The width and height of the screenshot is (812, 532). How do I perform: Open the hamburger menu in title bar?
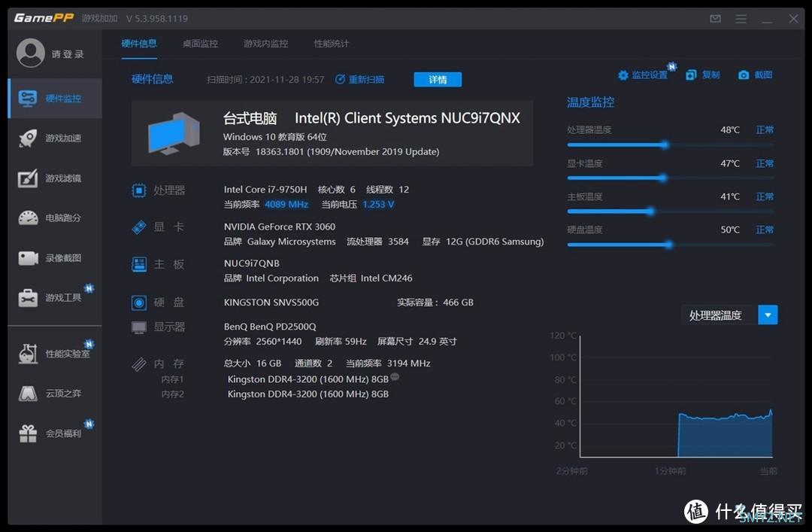[741, 19]
